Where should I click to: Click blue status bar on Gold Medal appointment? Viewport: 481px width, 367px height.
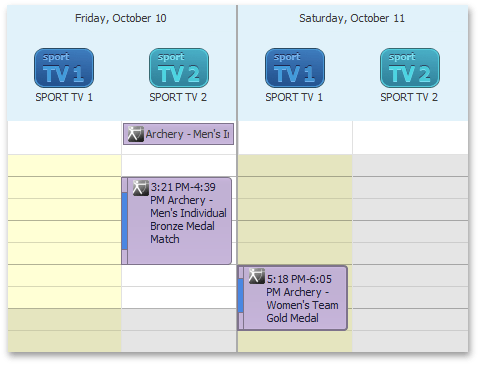coord(241,295)
